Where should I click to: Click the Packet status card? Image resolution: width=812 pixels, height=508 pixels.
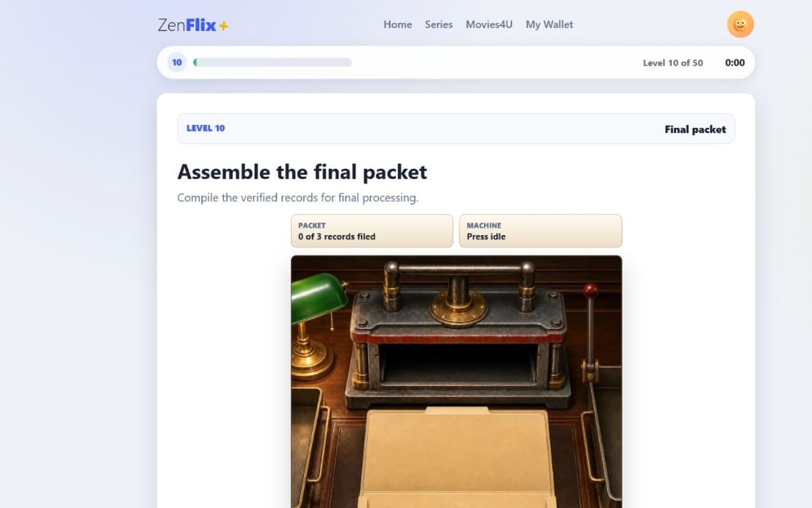point(371,231)
